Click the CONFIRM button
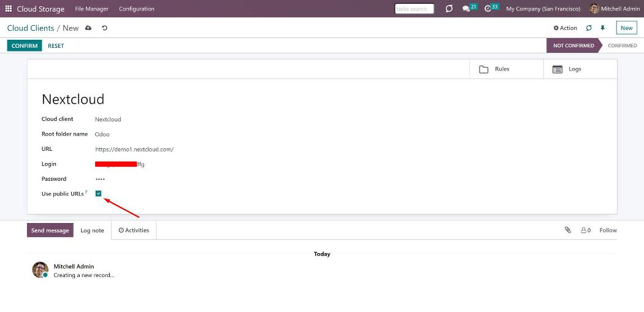 [x=25, y=45]
